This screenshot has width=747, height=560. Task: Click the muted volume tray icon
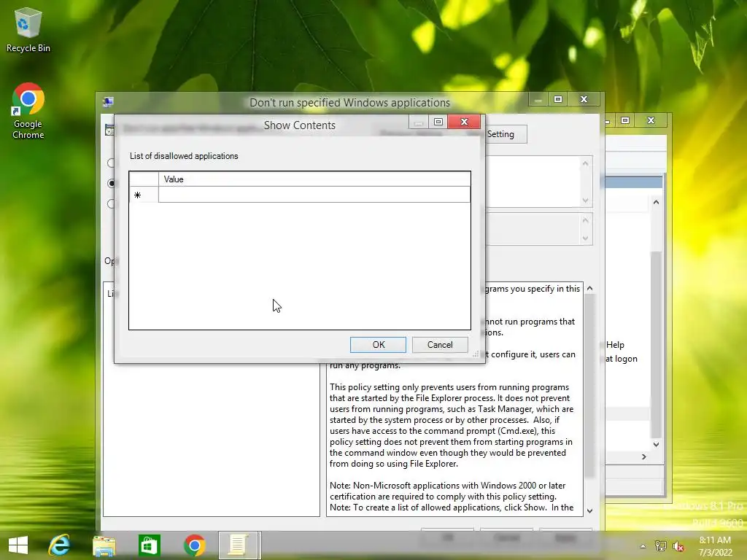coord(678,546)
